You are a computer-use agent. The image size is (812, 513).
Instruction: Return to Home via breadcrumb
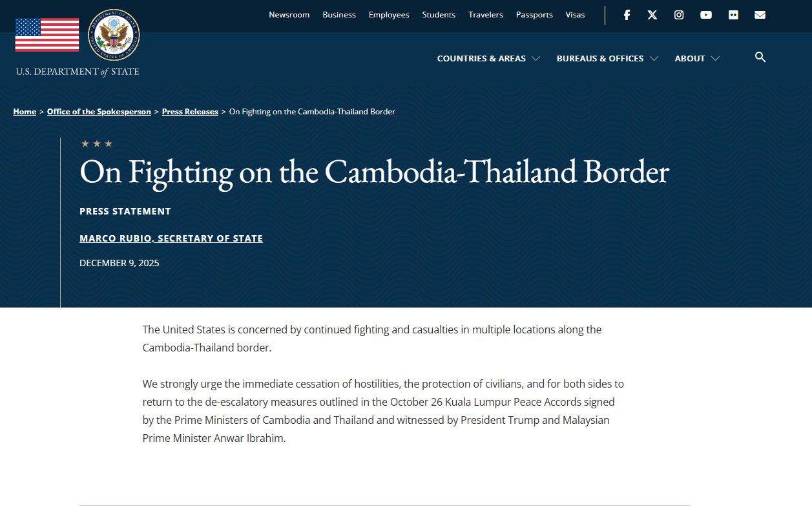(25, 112)
